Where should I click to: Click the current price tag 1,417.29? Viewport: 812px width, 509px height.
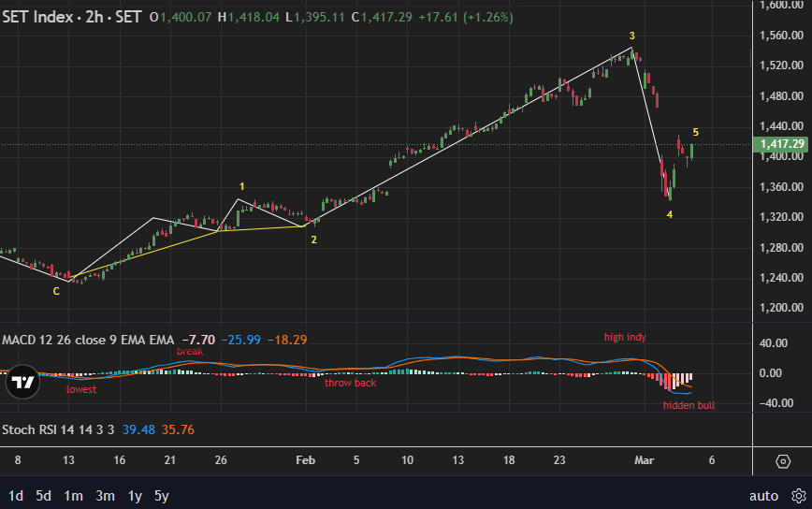782,144
